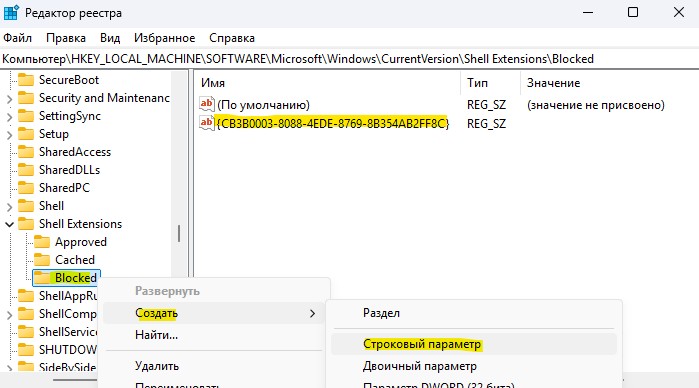
Task: Click the ShellAppRuntime folder icon
Action: 26,296
